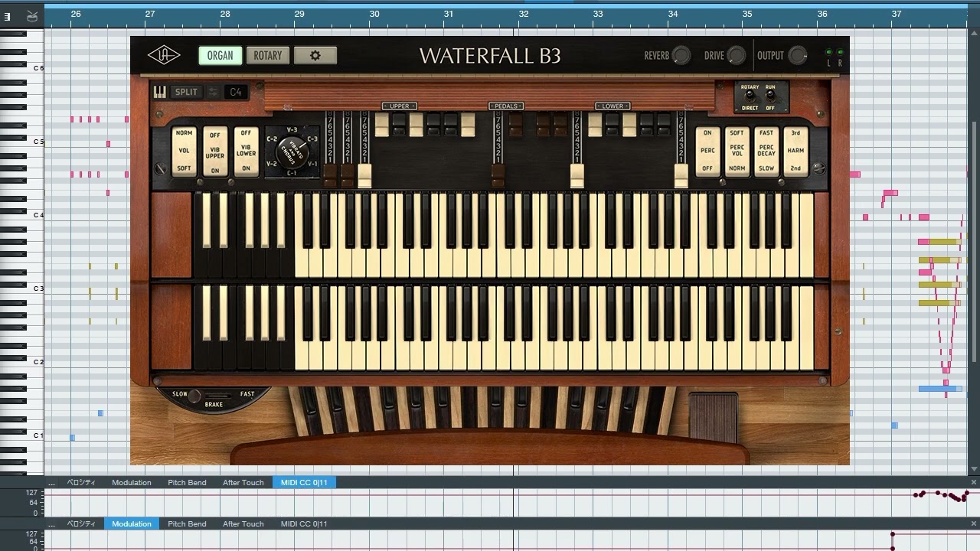Toggle the Vib Upper rocker tab

(x=215, y=152)
